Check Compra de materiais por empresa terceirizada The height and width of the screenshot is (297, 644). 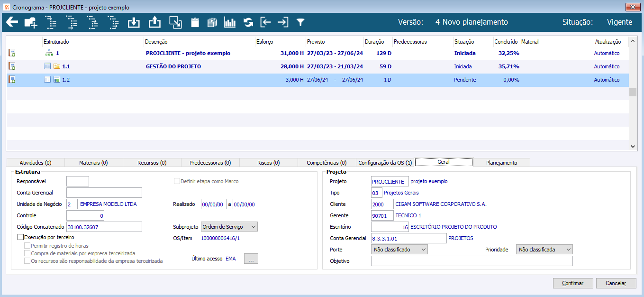click(27, 253)
